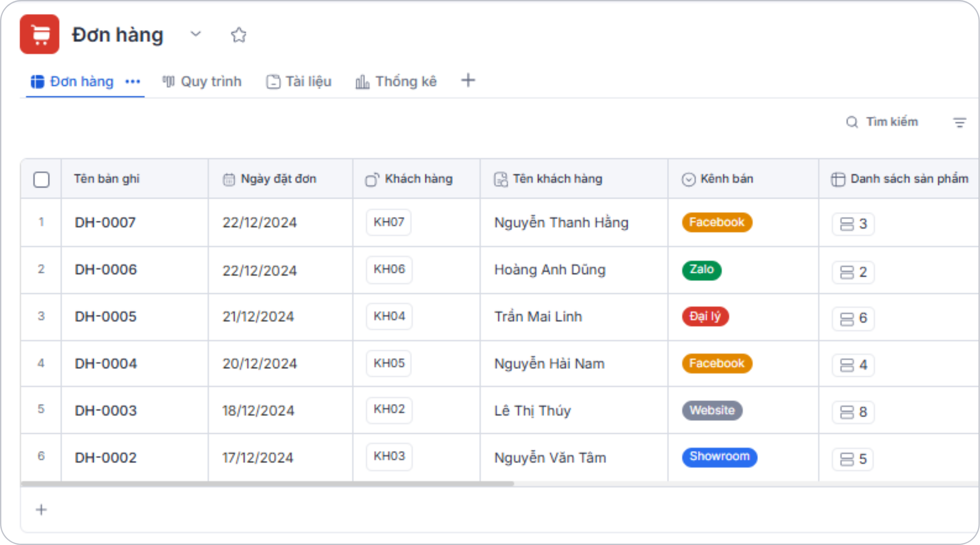The height and width of the screenshot is (545, 980).
Task: Click the gray Website tag
Action: point(712,410)
